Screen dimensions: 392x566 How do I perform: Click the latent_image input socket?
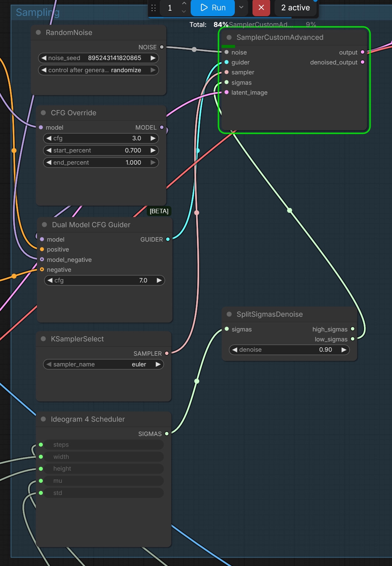[x=227, y=92]
